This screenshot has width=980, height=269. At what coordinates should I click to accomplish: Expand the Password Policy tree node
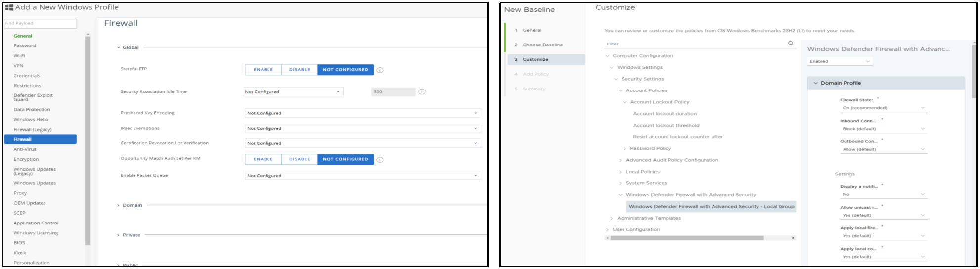click(624, 148)
